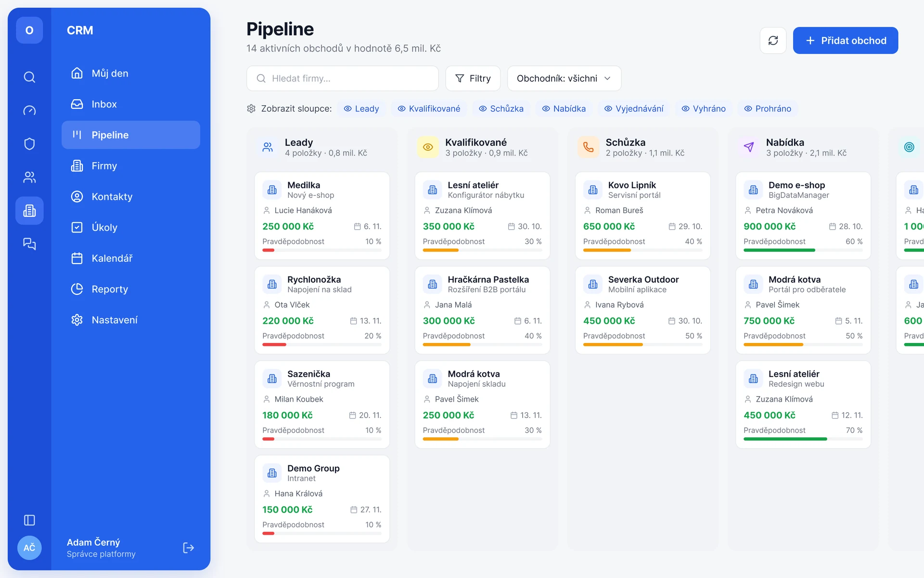Screen dimensions: 924x578
Task: Open the chat messages icon in the sidebar rail
Action: [29, 244]
